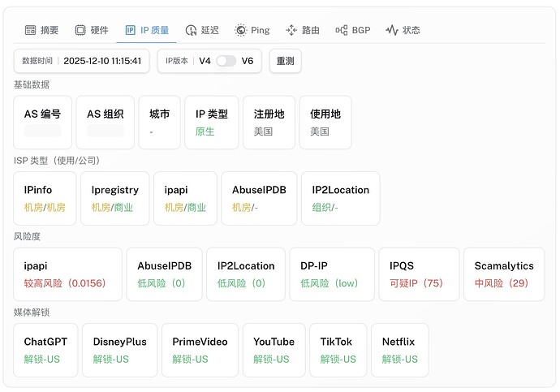This screenshot has height=392, width=560.
Task: Select the IP 质量 tab
Action: tap(147, 30)
